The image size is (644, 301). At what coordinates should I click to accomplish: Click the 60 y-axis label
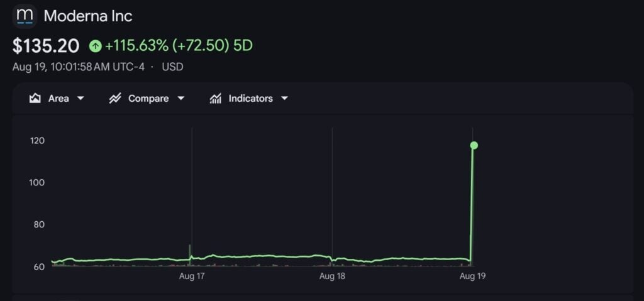(38, 266)
